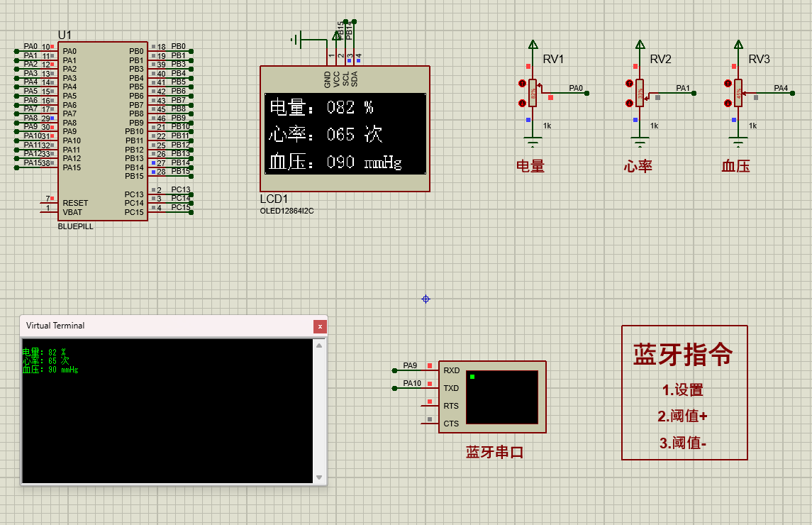This screenshot has height=525, width=812.
Task: Click the ground symbol beside the OLED
Action: [298, 40]
